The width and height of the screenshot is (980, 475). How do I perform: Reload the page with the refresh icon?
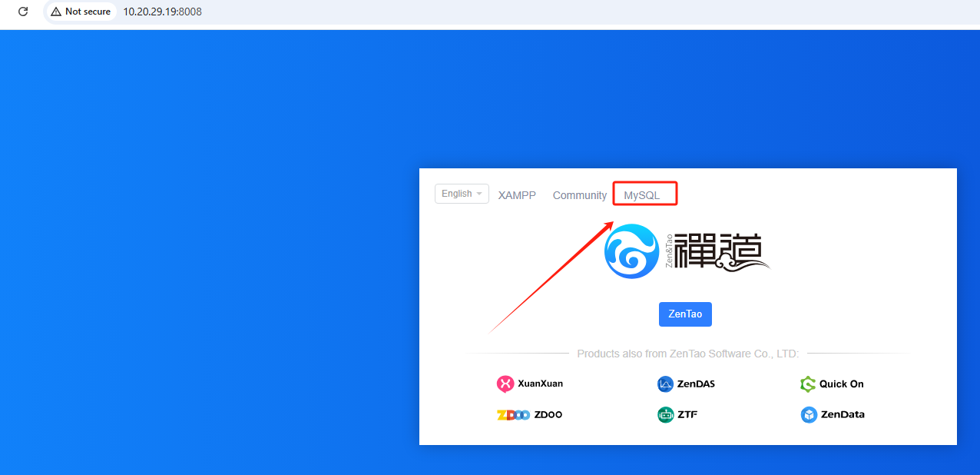(23, 12)
